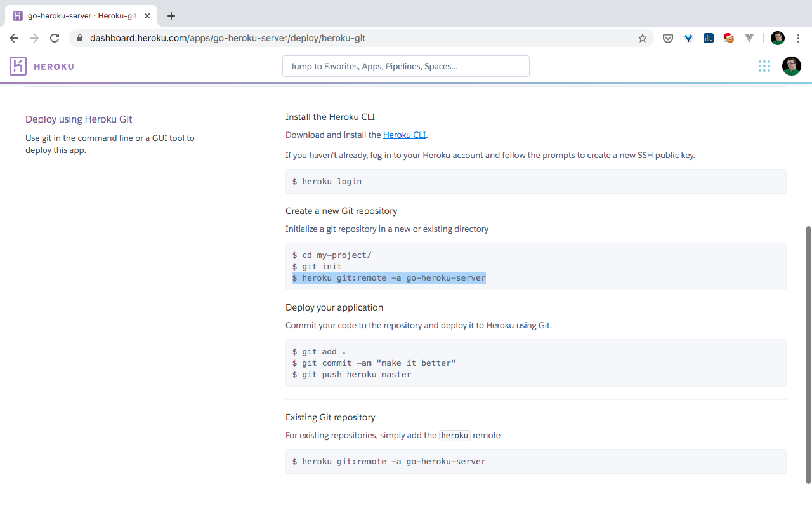Click the gray Vue devtools extension
Image resolution: width=812 pixels, height=508 pixels.
749,38
